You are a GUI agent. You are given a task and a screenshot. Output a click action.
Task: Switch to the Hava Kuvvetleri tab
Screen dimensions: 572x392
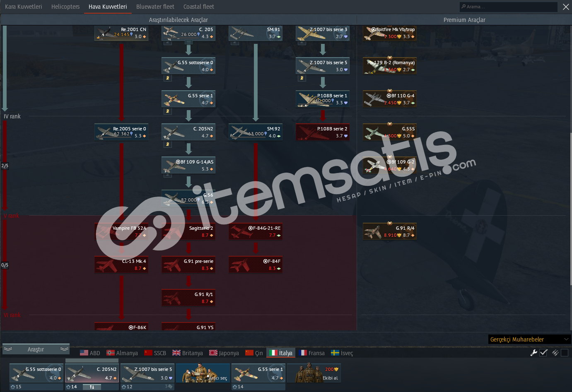(x=108, y=7)
